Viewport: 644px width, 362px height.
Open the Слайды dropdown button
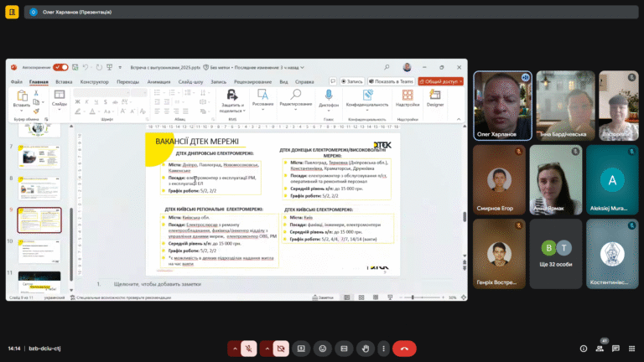(60, 100)
